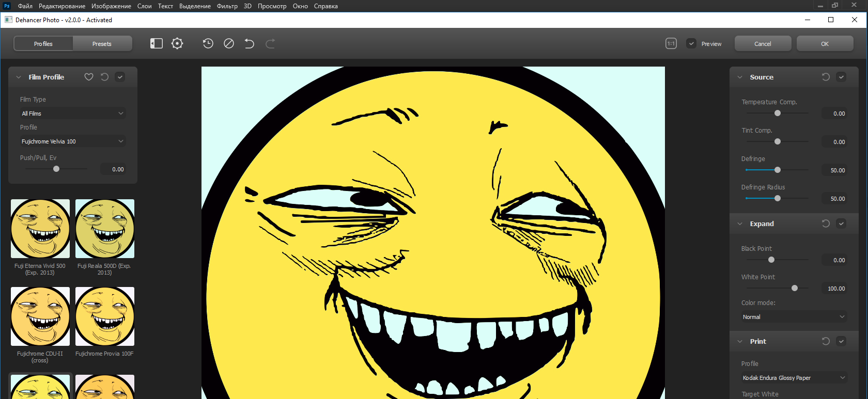This screenshot has width=868, height=399.
Task: Click the Cancel button
Action: (x=763, y=43)
